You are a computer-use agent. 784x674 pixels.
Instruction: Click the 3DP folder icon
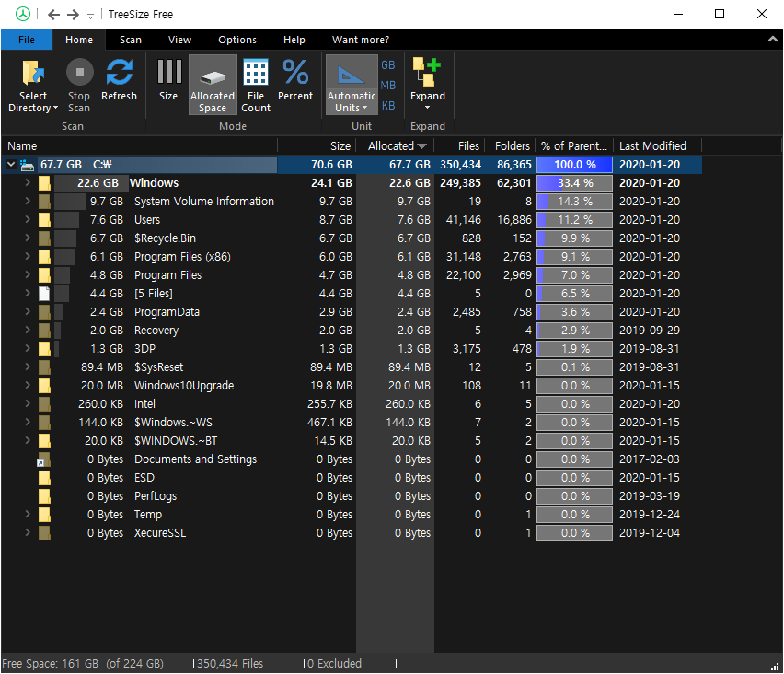44,349
